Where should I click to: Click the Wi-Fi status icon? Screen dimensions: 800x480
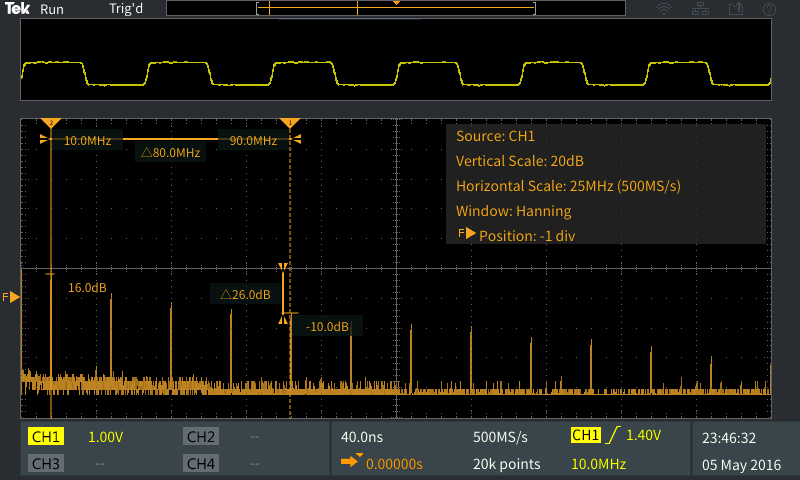pos(663,9)
